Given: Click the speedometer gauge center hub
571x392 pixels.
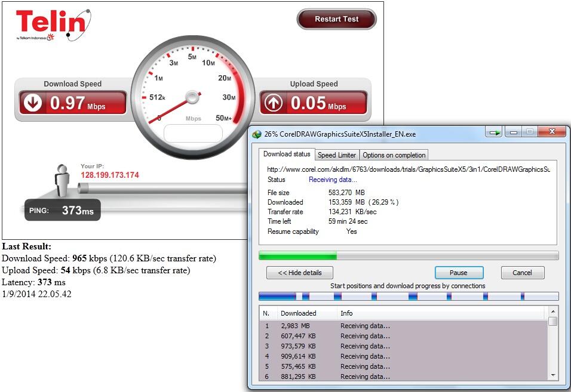Looking at the screenshot, I should tap(192, 97).
